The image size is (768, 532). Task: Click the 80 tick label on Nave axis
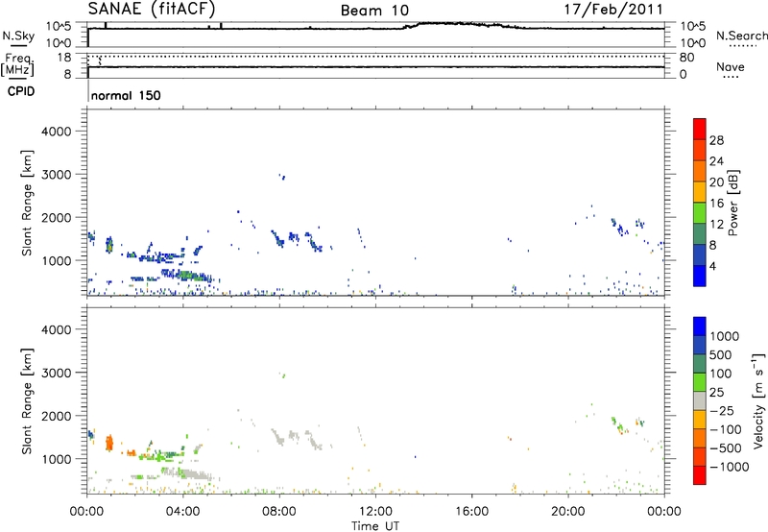click(x=686, y=58)
